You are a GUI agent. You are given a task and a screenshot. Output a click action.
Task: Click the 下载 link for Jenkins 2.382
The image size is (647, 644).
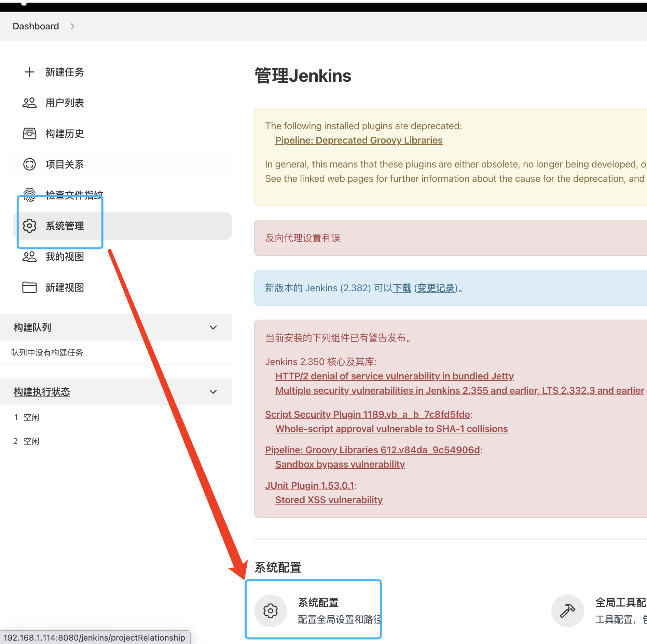point(402,288)
